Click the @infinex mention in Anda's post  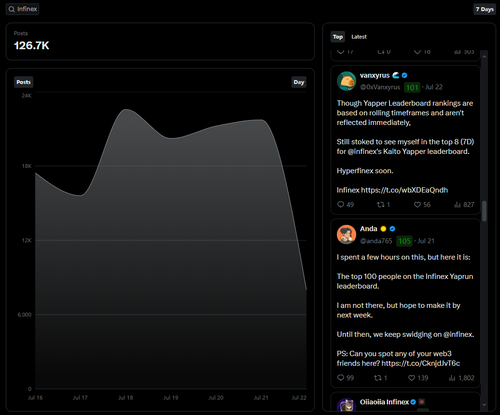pos(458,334)
